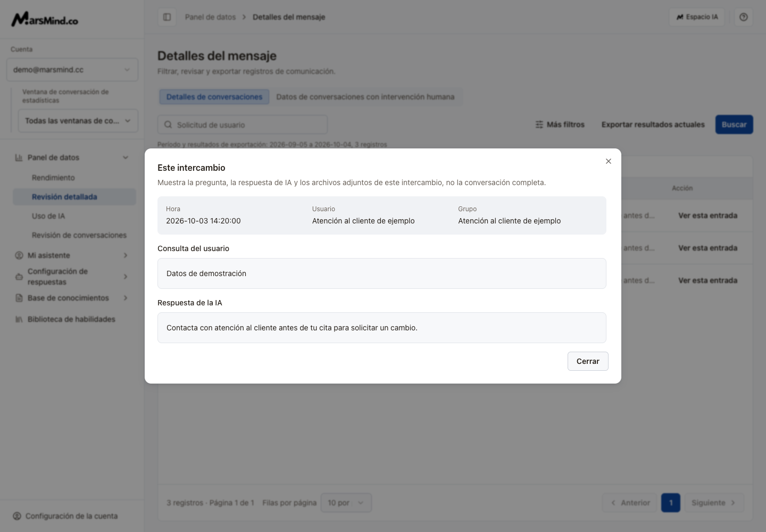Image resolution: width=766 pixels, height=532 pixels.
Task: Click the Configuración de la cuenta icon
Action: click(x=16, y=516)
